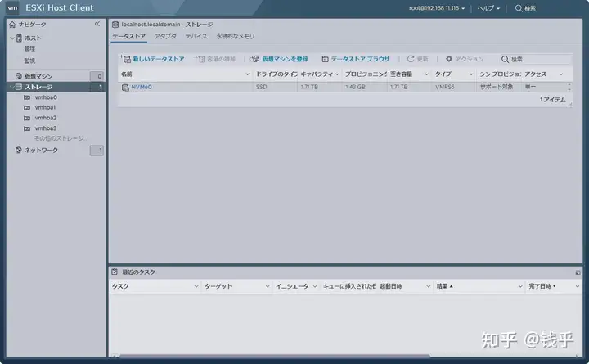Open the ヘルプ help dropdown
This screenshot has width=589, height=364.
pos(488,8)
